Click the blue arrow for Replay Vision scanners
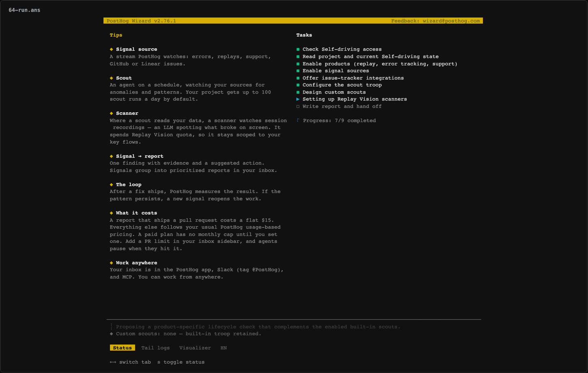Screen dimensions: 588x373 click(298, 99)
